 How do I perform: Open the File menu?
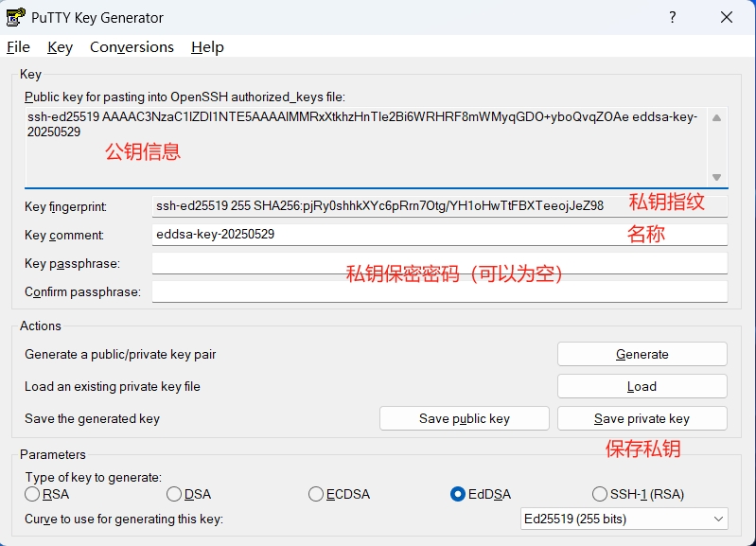tap(18, 46)
